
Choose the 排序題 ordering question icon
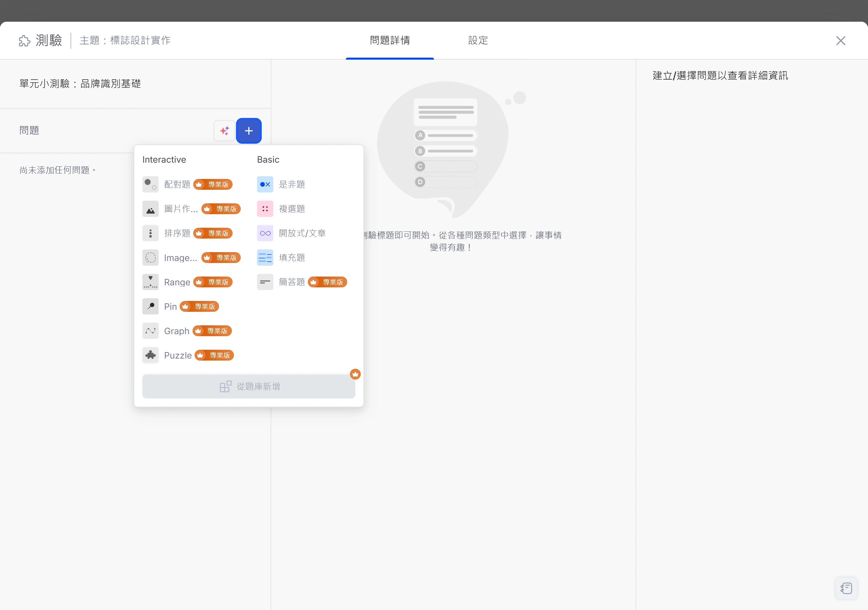pyautogui.click(x=151, y=233)
